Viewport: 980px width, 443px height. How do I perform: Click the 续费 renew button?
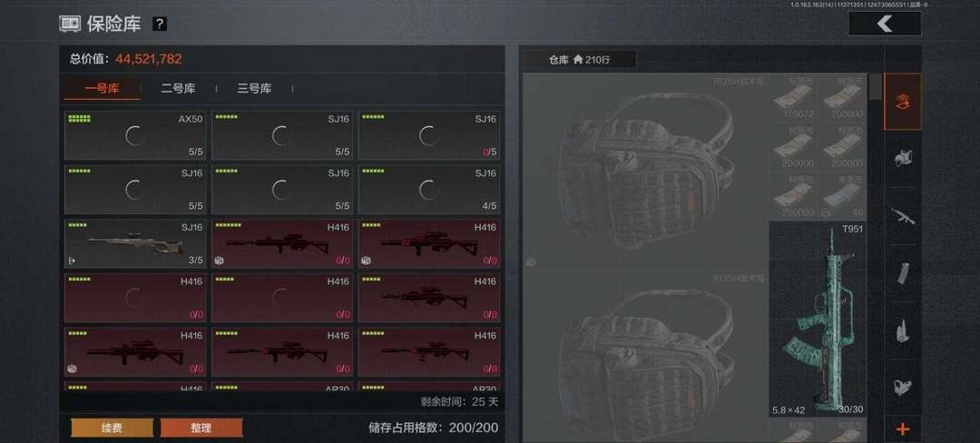112,428
